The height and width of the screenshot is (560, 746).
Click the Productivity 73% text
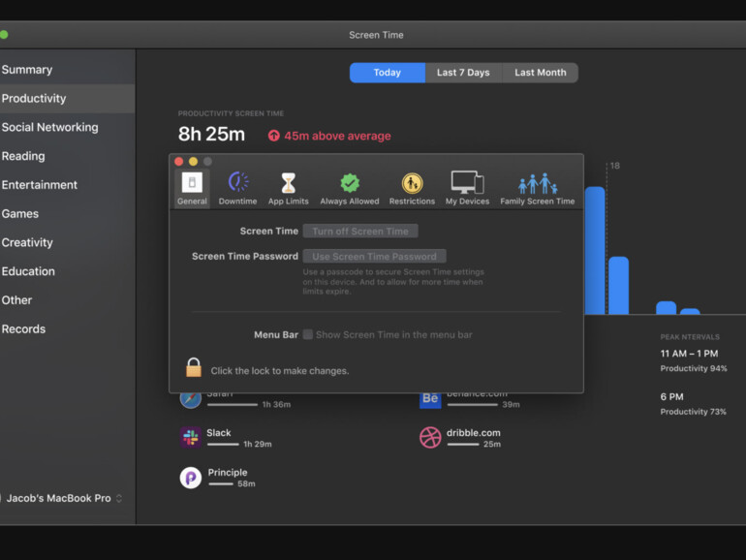(693, 412)
